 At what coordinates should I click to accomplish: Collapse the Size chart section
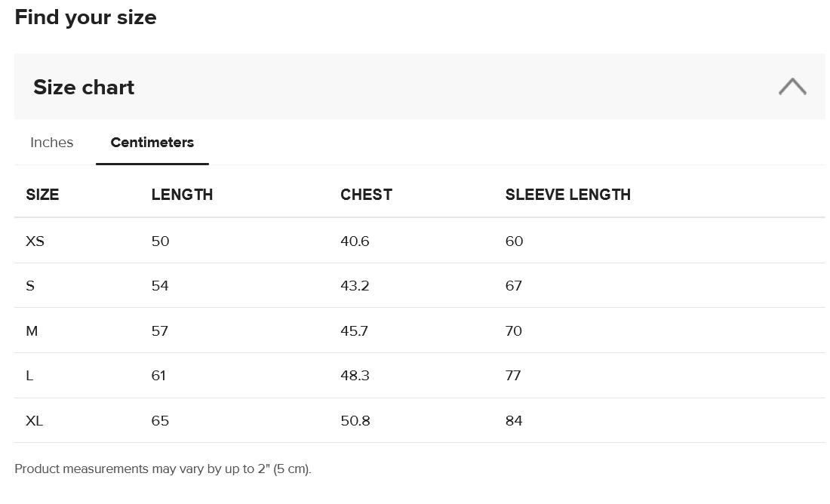point(792,86)
